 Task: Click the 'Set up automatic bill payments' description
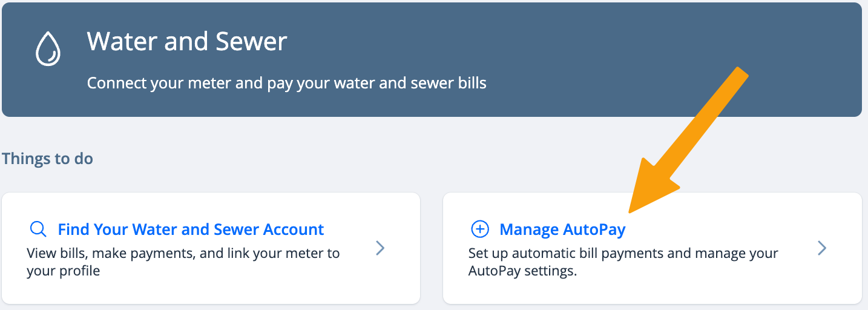(623, 253)
